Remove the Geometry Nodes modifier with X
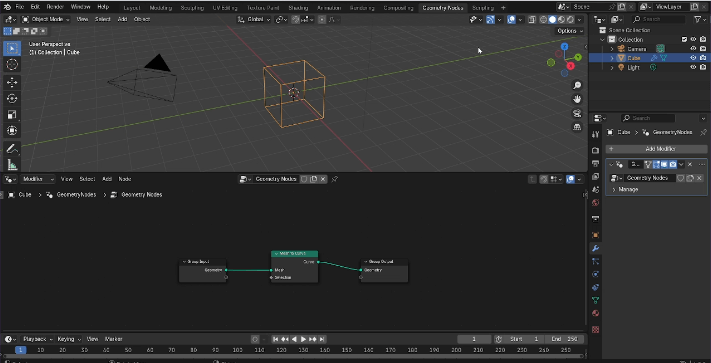This screenshot has height=363, width=711. 690,165
